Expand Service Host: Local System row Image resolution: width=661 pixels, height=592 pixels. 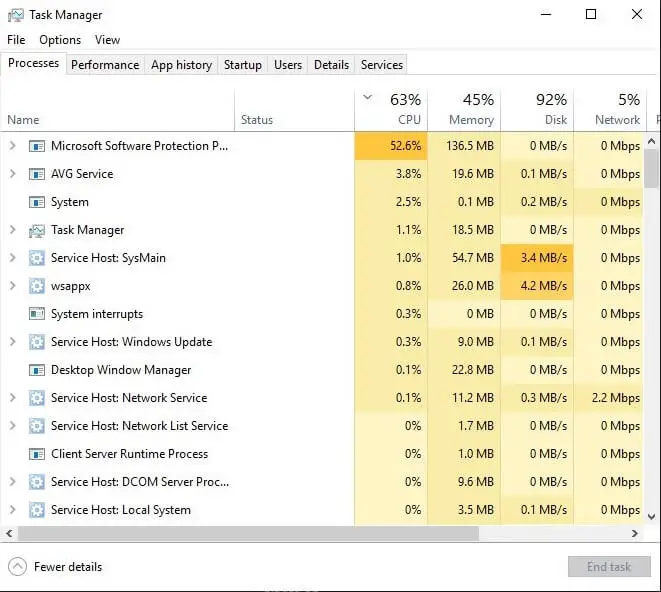coord(13,510)
